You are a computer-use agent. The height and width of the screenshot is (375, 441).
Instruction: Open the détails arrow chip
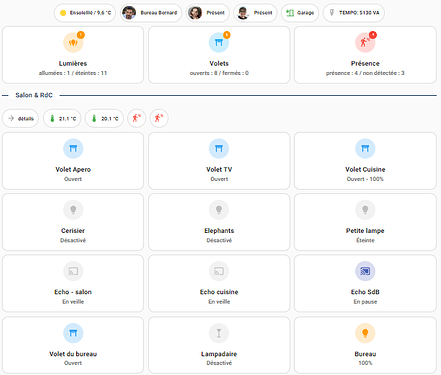click(x=21, y=118)
